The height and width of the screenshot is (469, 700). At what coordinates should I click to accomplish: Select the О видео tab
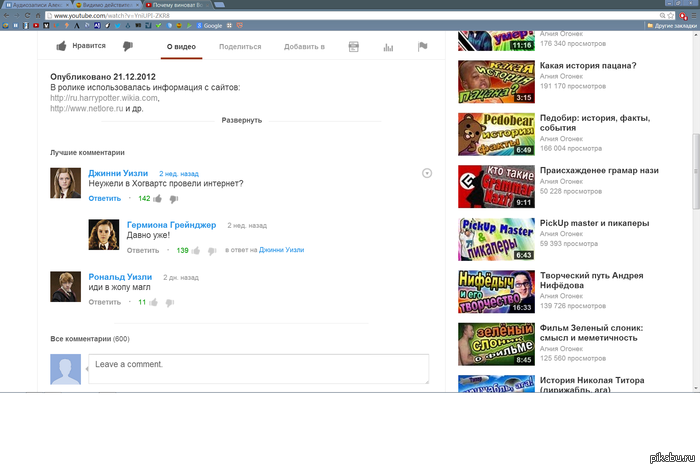pyautogui.click(x=181, y=46)
